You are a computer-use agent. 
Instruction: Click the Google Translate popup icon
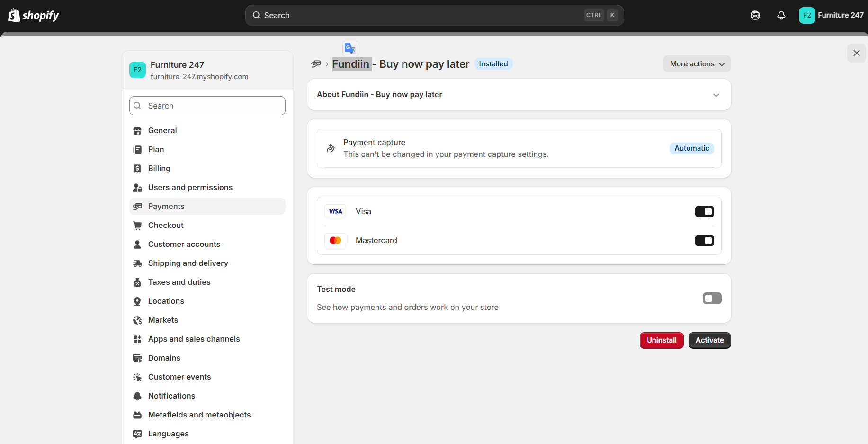click(350, 48)
